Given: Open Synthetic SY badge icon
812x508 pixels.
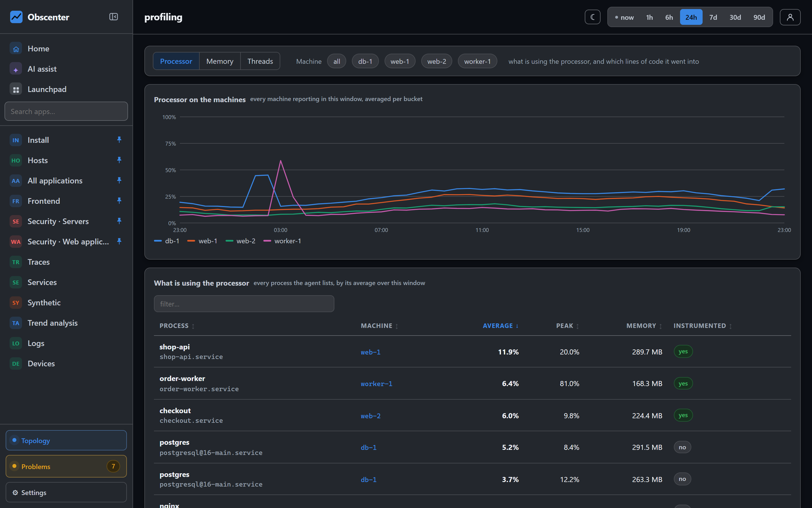Looking at the screenshot, I should click(16, 303).
